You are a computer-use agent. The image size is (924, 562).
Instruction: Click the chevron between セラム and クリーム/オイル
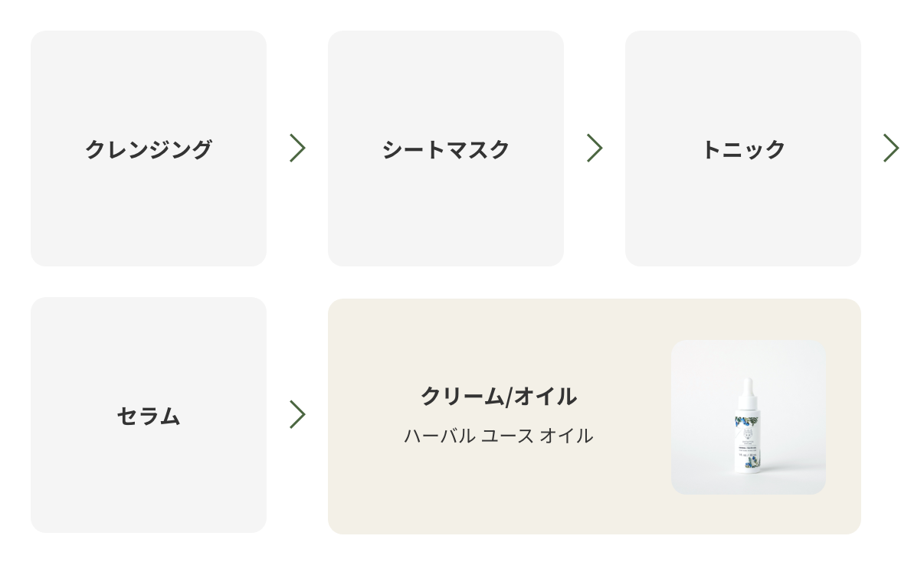click(297, 414)
